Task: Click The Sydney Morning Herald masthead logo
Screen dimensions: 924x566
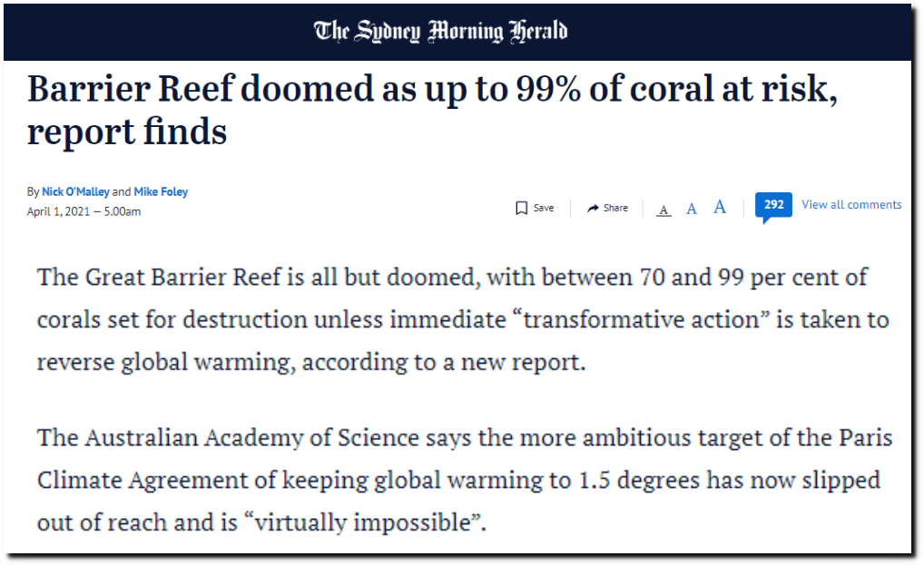Action: [x=440, y=31]
